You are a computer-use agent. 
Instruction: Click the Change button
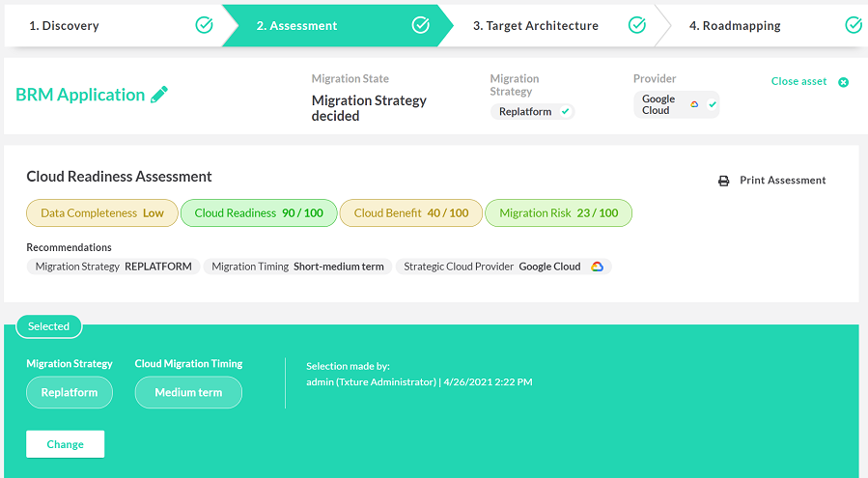[66, 444]
